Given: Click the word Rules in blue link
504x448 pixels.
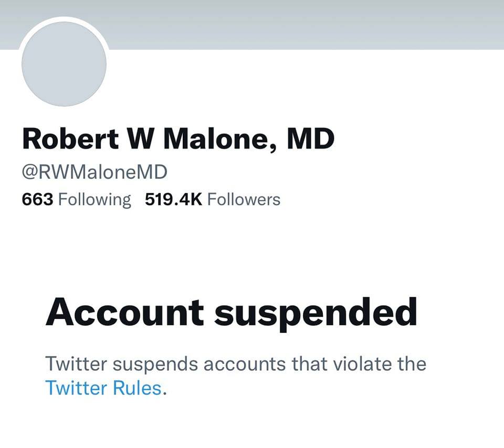Looking at the screenshot, I should point(136,388).
